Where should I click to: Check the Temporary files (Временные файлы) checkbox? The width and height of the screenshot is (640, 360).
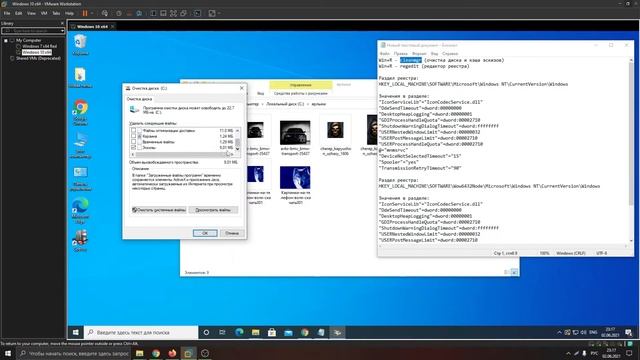click(133, 142)
